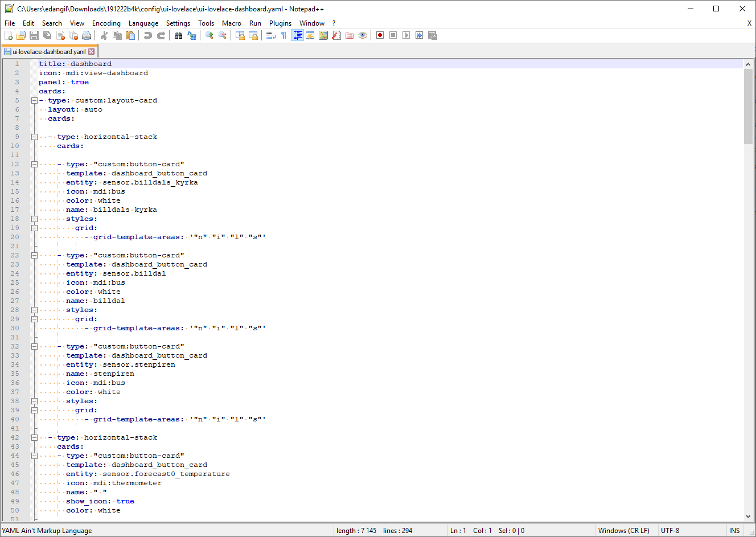756x537 pixels.
Task: Zoom in using the magnifier icon
Action: point(208,35)
